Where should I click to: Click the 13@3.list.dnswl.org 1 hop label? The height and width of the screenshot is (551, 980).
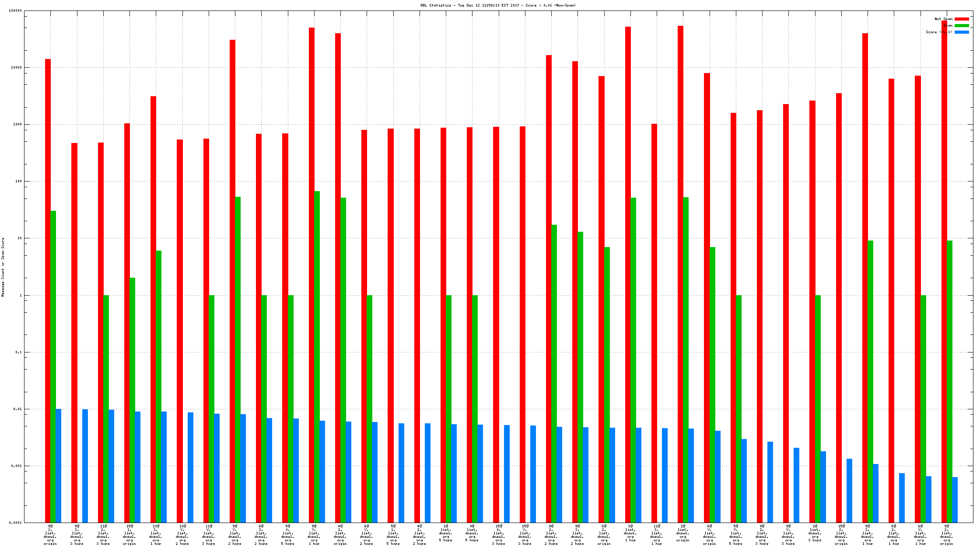coord(156,535)
